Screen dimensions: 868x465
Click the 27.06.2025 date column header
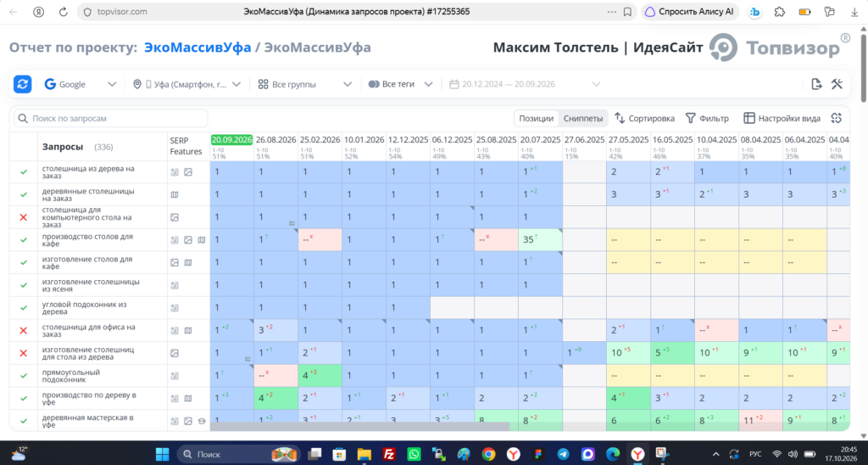(585, 140)
